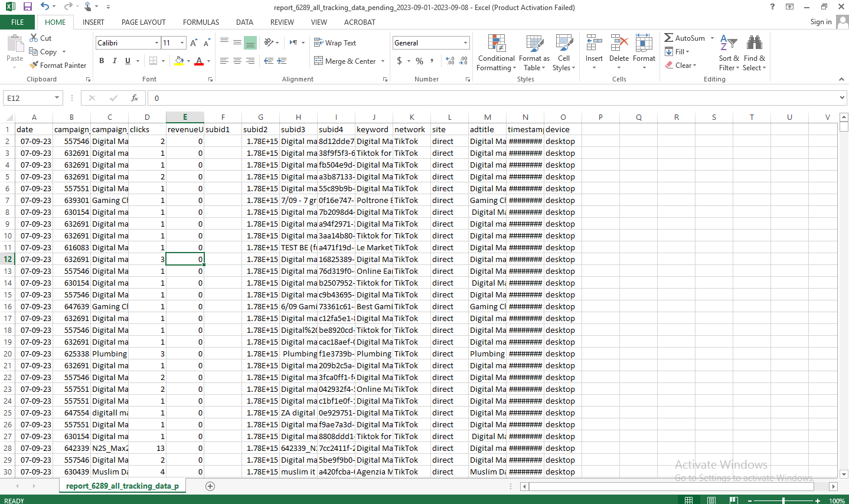This screenshot has width=849, height=504.
Task: Switch to the PAGE LAYOUT tab
Action: pyautogui.click(x=143, y=22)
